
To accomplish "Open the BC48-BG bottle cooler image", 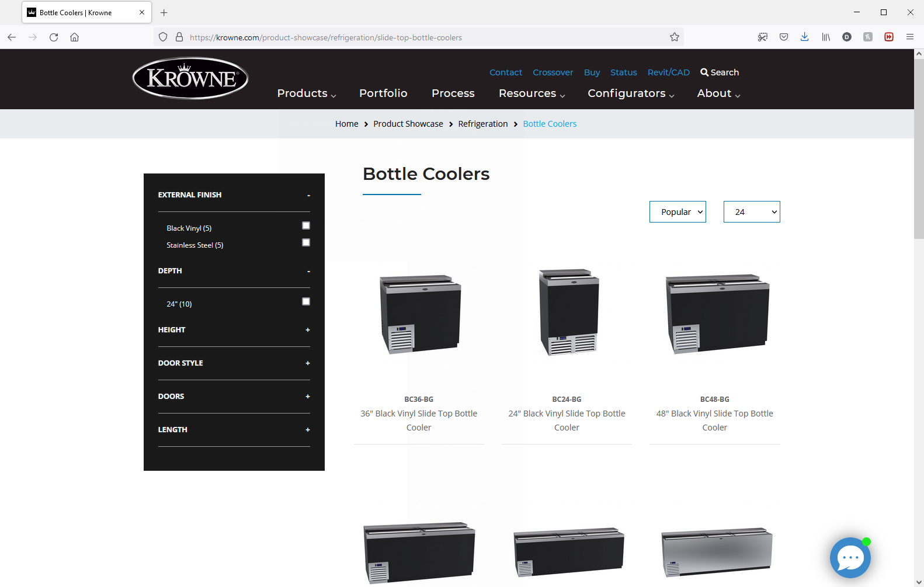I will pyautogui.click(x=717, y=314).
